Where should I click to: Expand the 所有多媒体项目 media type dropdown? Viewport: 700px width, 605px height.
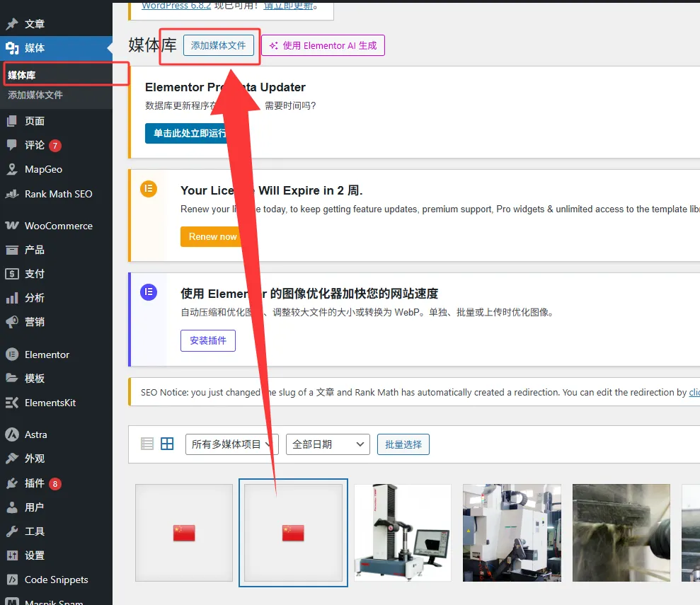[x=231, y=444]
